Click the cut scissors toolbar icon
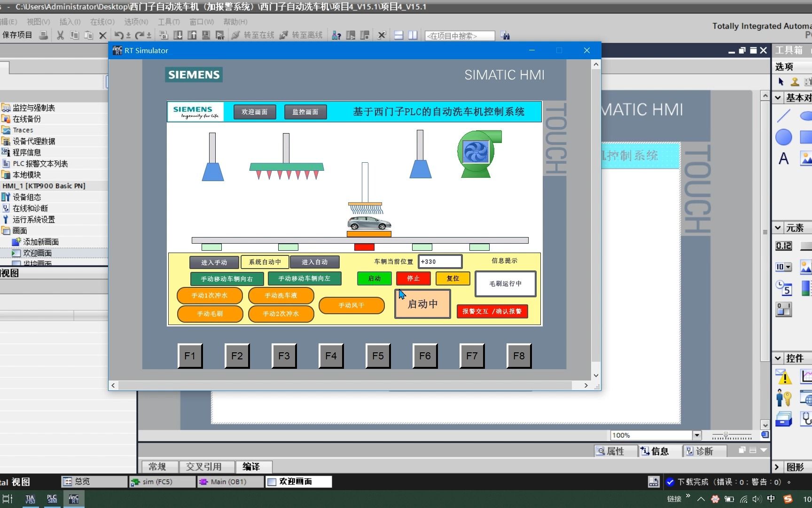812x508 pixels. [x=60, y=35]
